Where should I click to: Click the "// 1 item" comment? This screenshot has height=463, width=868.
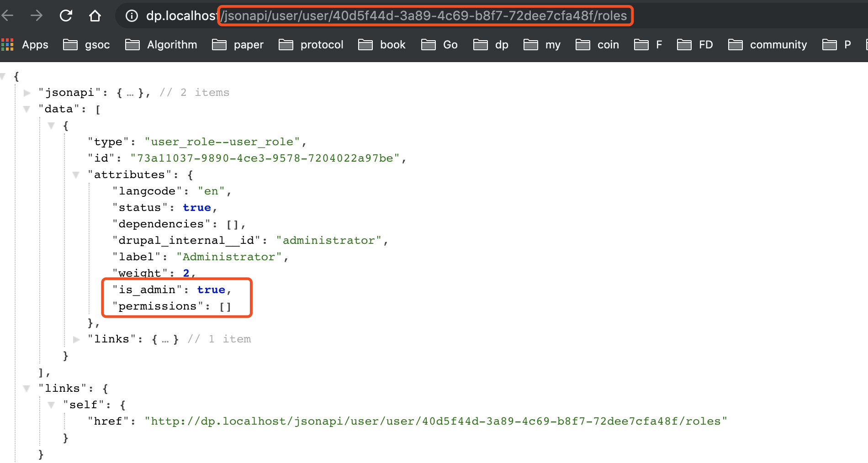(219, 339)
